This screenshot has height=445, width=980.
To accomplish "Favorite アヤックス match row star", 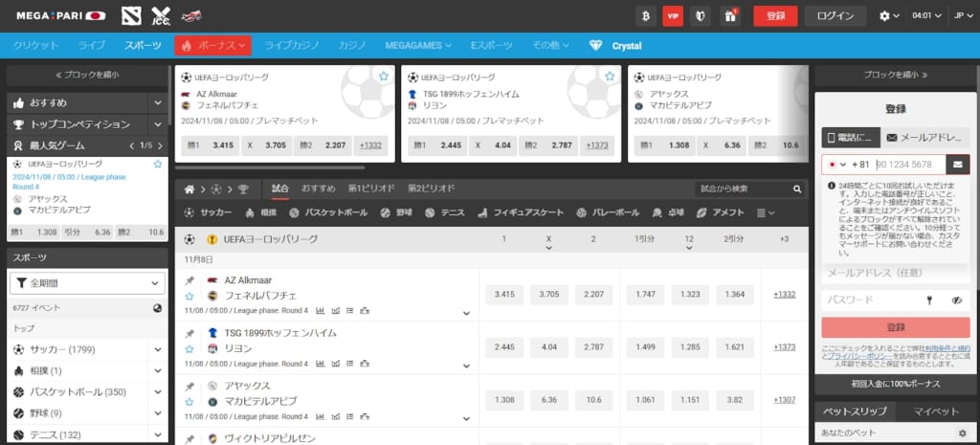I will 189,402.
